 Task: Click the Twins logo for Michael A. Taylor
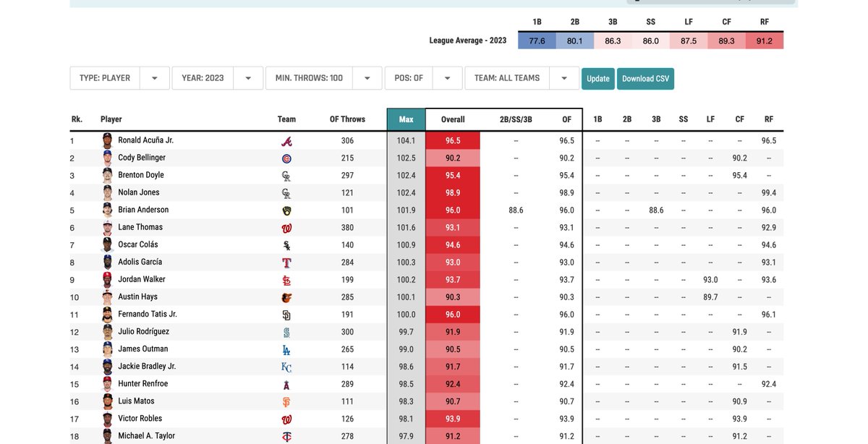[x=286, y=436]
